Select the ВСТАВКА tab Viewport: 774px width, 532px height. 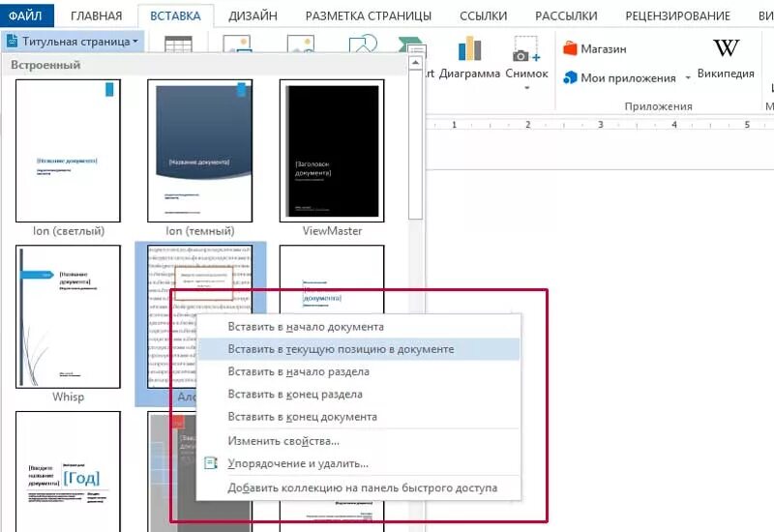(x=176, y=15)
